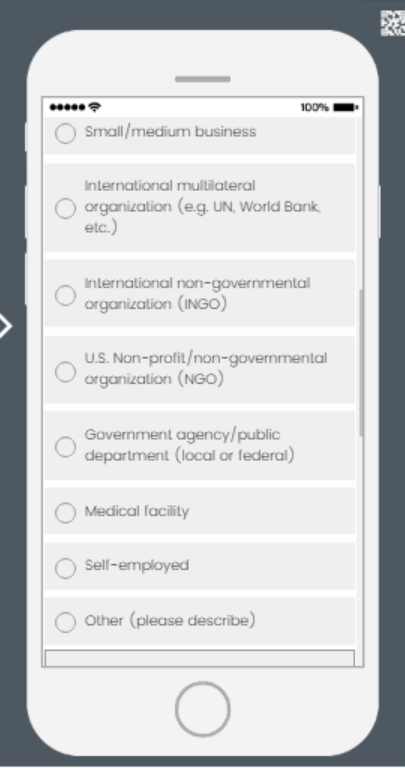Pick the U.S. Non-profit/NGO radio button
405x768 pixels.
[x=65, y=372]
